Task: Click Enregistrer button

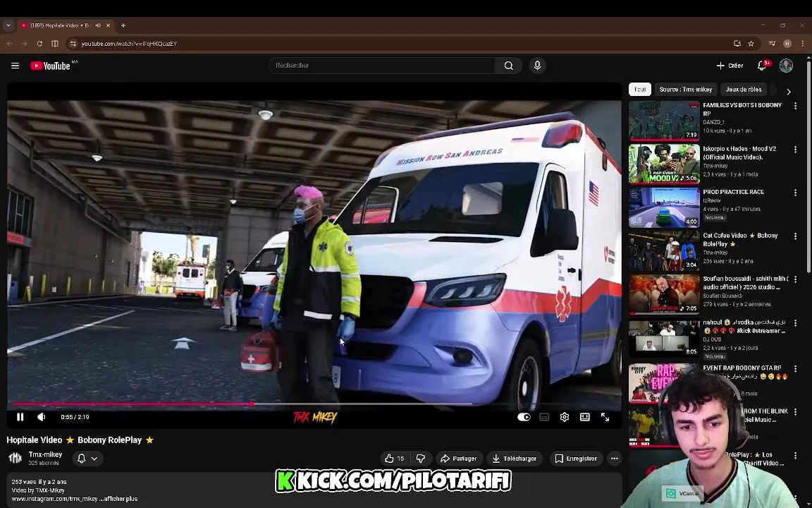Action: (x=576, y=458)
